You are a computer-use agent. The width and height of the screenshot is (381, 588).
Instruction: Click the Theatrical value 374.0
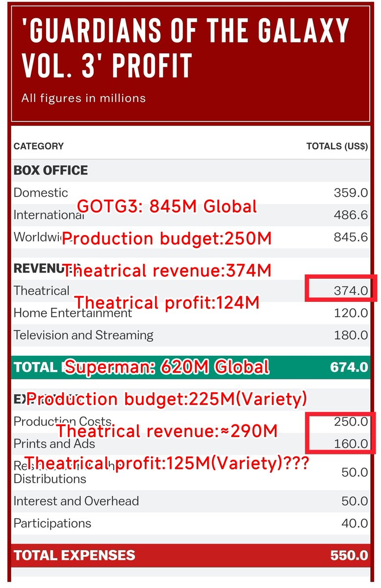pyautogui.click(x=351, y=291)
